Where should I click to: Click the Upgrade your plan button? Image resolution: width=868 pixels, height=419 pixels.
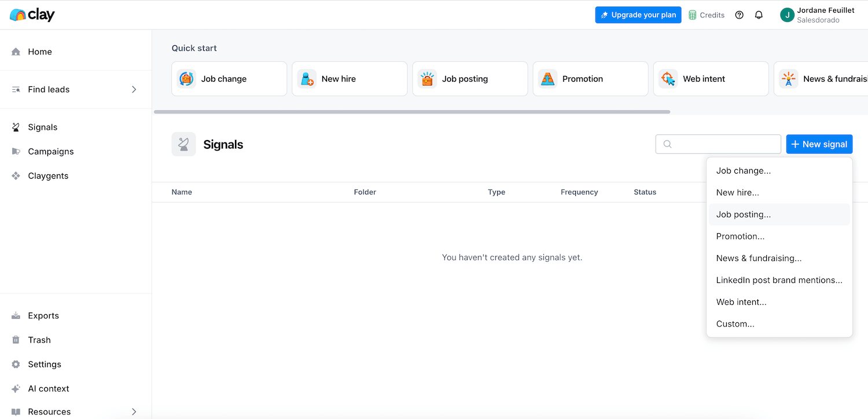pos(638,15)
